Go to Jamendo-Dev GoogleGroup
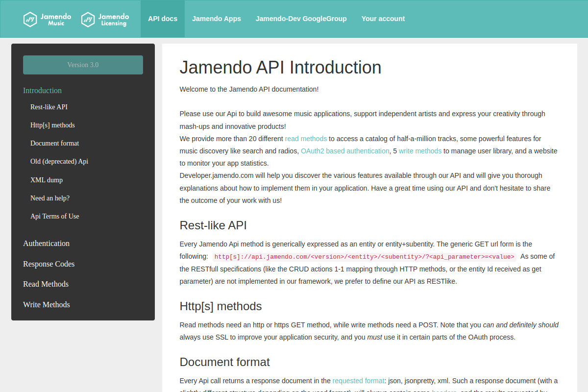588x392 pixels. 301,19
